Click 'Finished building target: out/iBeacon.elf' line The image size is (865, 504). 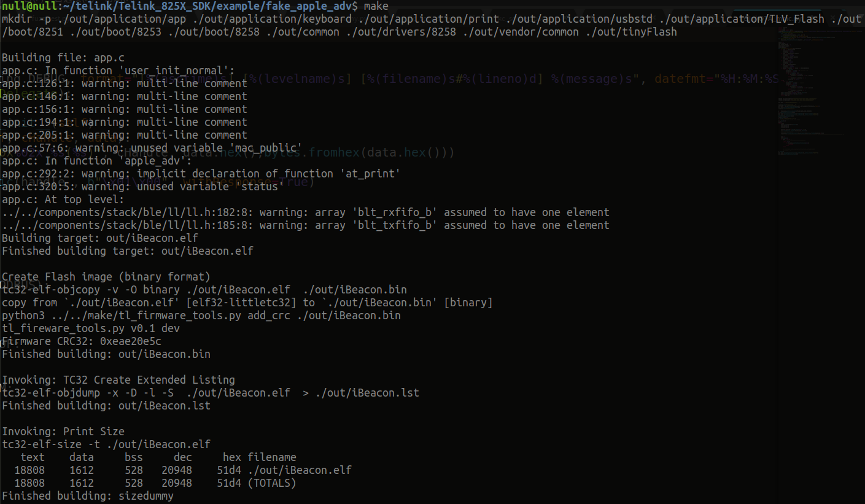click(x=127, y=251)
